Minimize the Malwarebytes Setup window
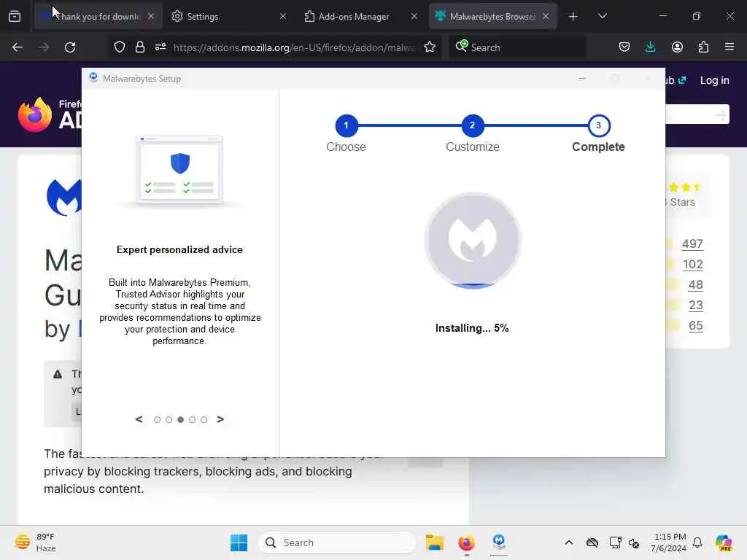This screenshot has width=747, height=560. [x=581, y=79]
